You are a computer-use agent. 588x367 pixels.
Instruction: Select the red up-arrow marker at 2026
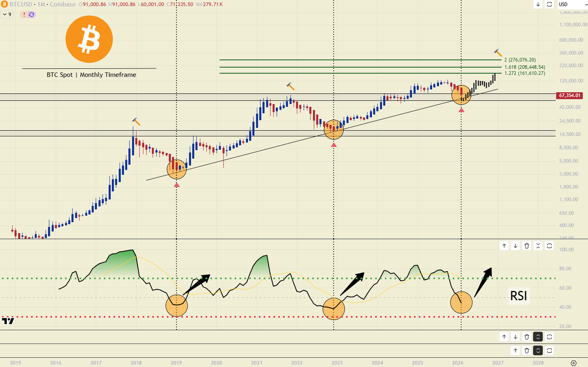coord(461,110)
